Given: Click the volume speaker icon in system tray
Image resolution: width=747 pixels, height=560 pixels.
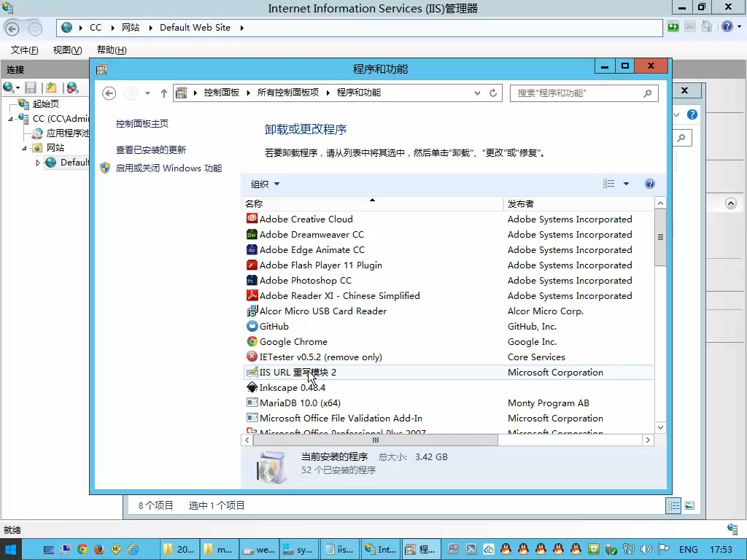Looking at the screenshot, I should (x=646, y=549).
